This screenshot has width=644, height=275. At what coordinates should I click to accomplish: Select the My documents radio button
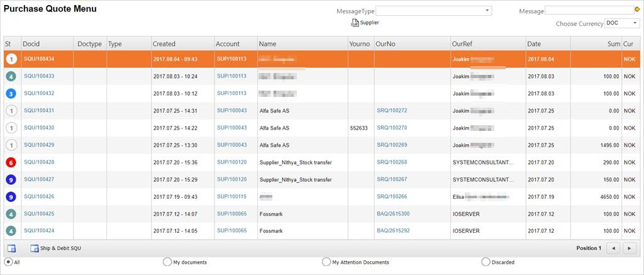167,262
